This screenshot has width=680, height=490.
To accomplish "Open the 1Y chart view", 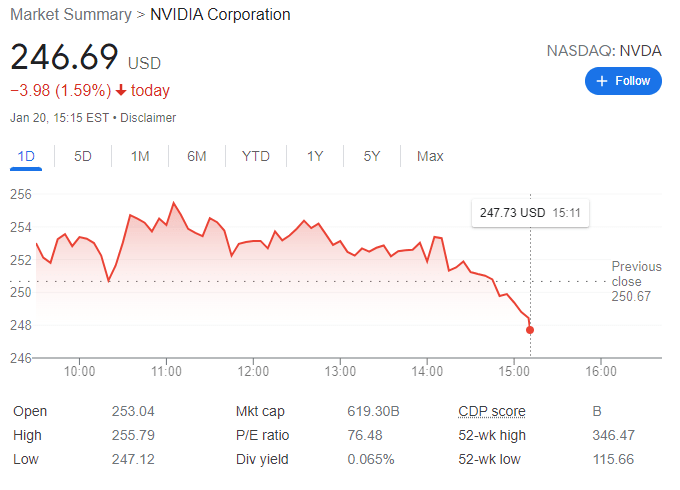I will click(315, 156).
